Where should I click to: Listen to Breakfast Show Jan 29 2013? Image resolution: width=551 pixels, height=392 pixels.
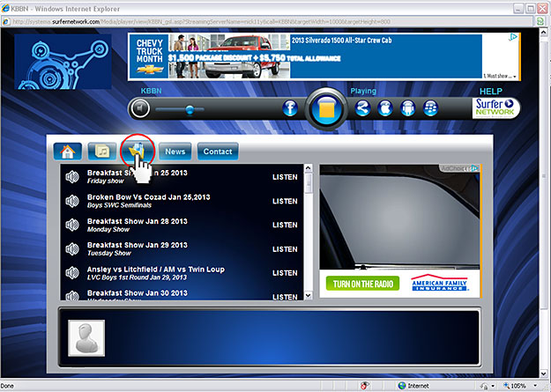pos(285,249)
